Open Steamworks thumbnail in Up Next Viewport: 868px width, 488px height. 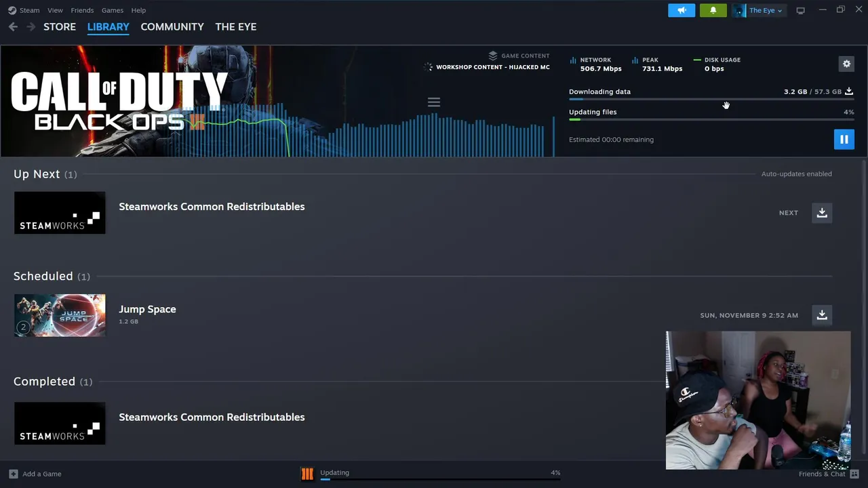pos(60,213)
